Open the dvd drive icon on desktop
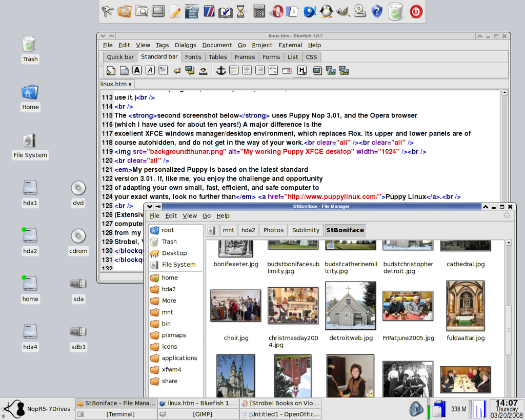The image size is (525, 420). (x=78, y=188)
